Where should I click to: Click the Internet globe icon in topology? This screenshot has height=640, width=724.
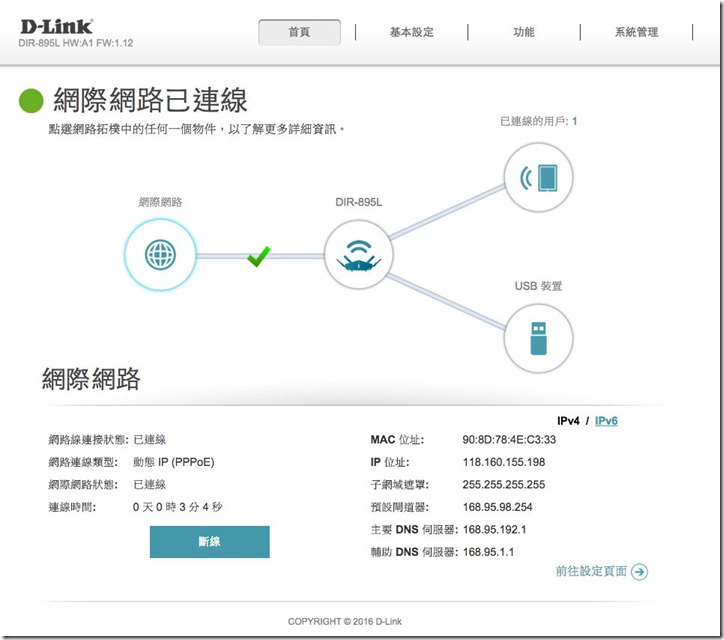(x=160, y=254)
